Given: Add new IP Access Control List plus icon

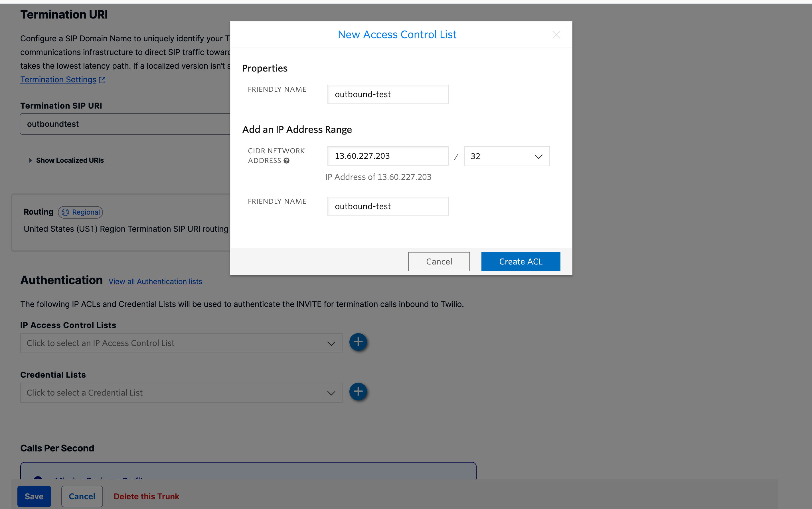Looking at the screenshot, I should [358, 342].
